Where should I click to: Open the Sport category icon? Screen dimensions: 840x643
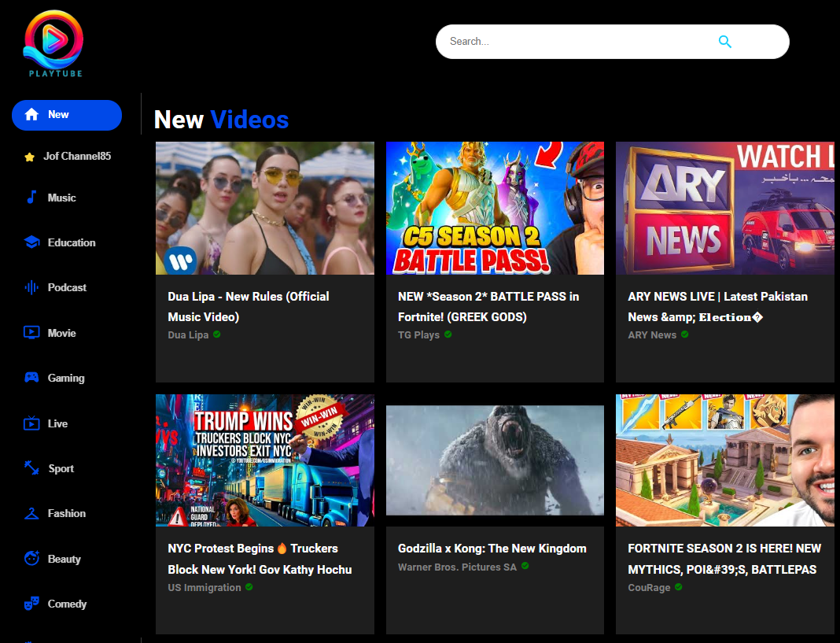(31, 467)
